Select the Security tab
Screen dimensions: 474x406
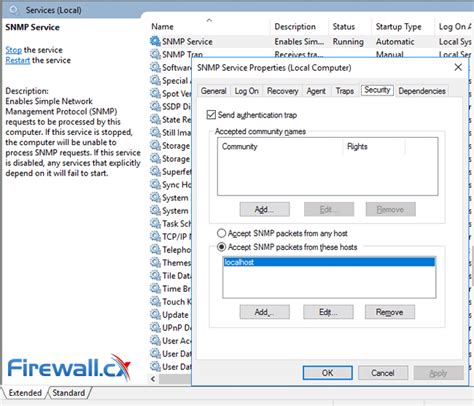tap(377, 90)
